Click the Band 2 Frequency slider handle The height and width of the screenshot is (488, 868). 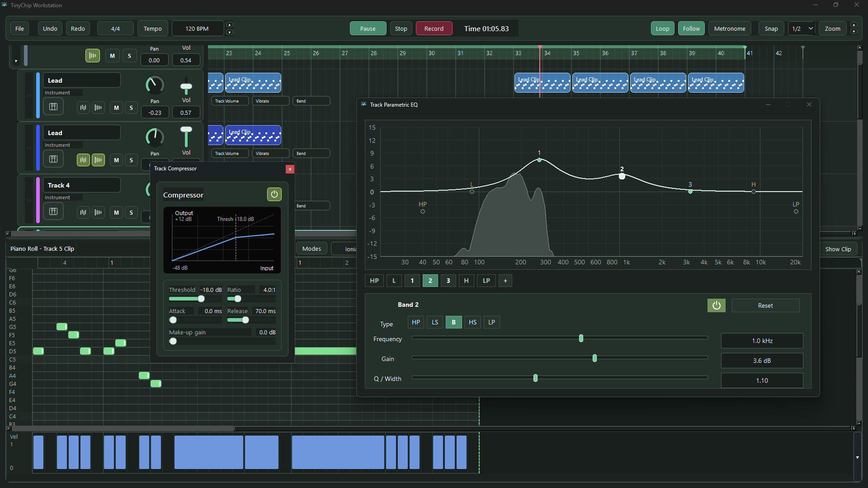coord(581,338)
